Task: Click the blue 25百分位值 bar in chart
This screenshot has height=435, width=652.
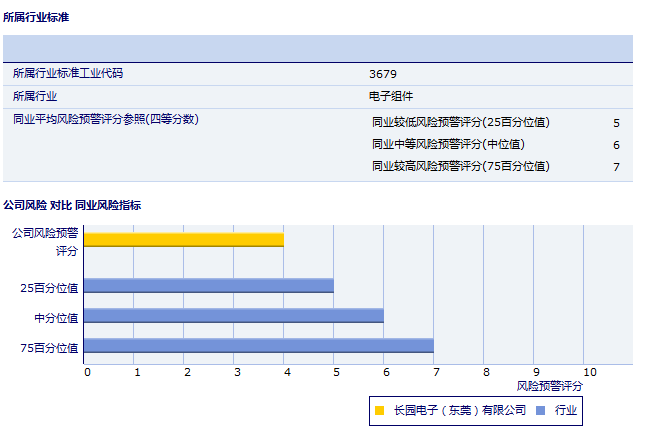Action: coord(208,286)
